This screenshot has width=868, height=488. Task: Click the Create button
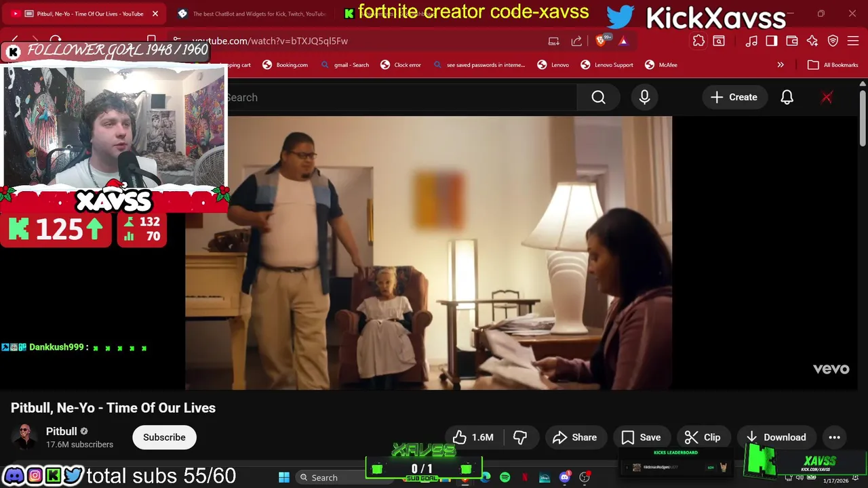pos(734,98)
